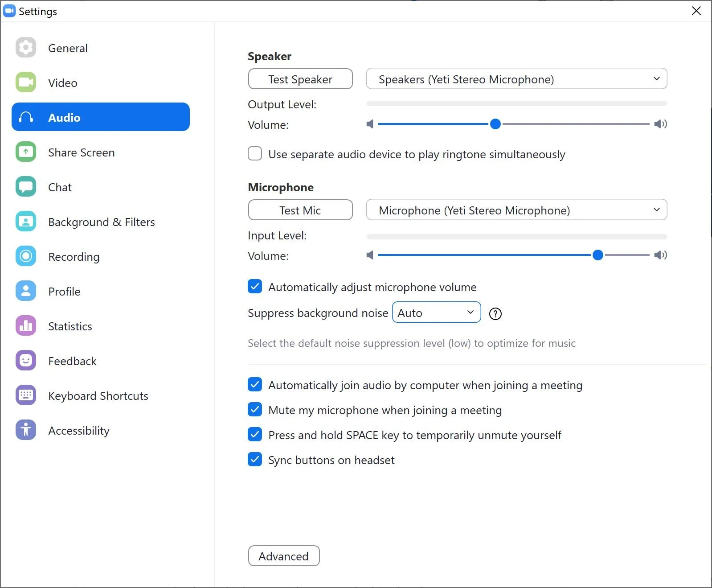Toggle Mute my microphone when joining
712x588 pixels.
(x=255, y=409)
